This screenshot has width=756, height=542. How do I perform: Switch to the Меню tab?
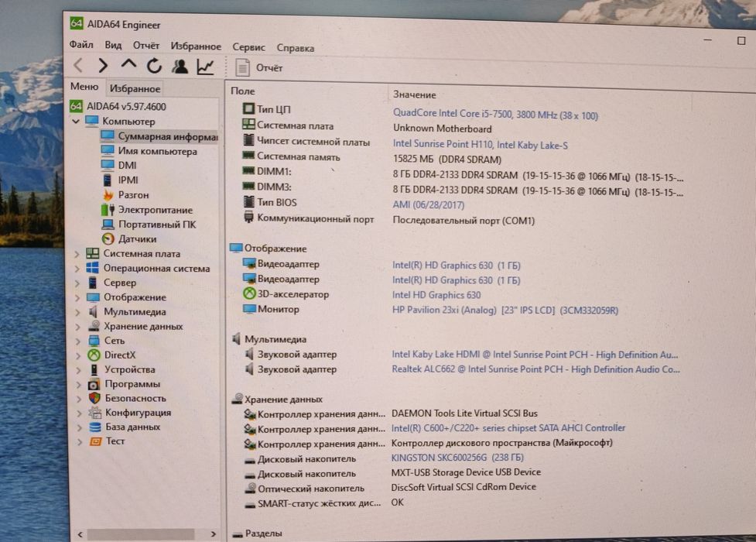[84, 87]
